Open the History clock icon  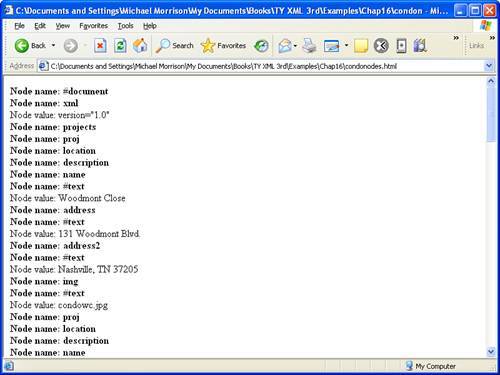click(x=261, y=46)
